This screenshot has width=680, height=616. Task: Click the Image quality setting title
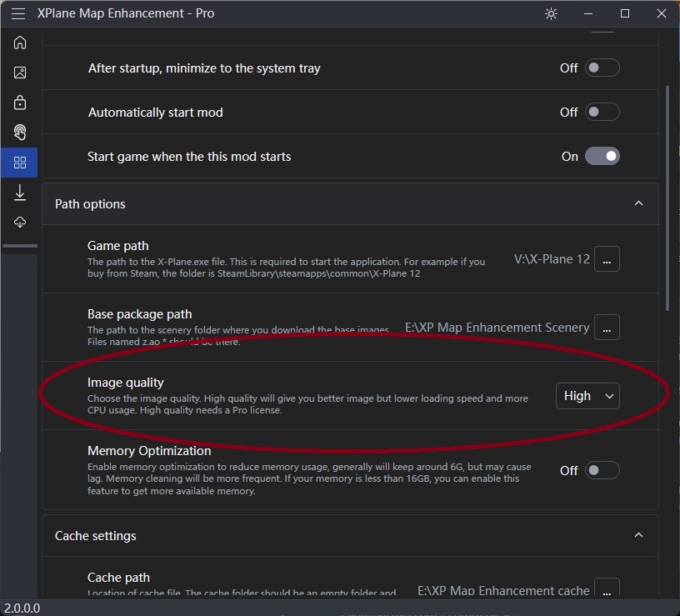pyautogui.click(x=126, y=382)
